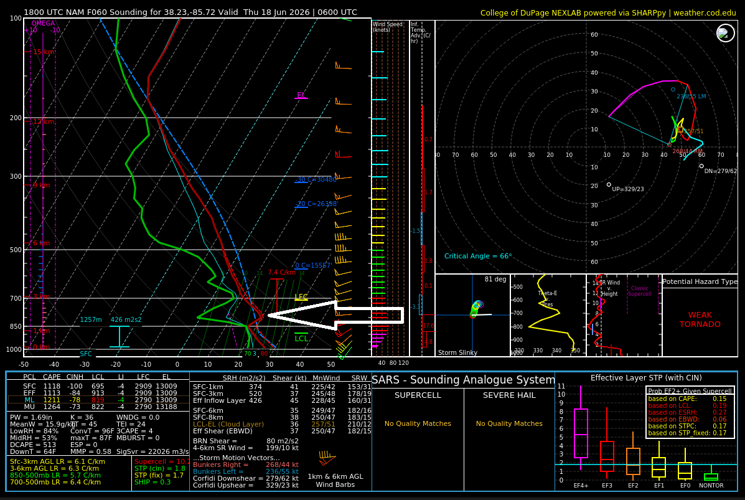This screenshot has height=500, width=745.
Task: Click the red "7.4 C/km" lapse rate label
Action: [282, 272]
